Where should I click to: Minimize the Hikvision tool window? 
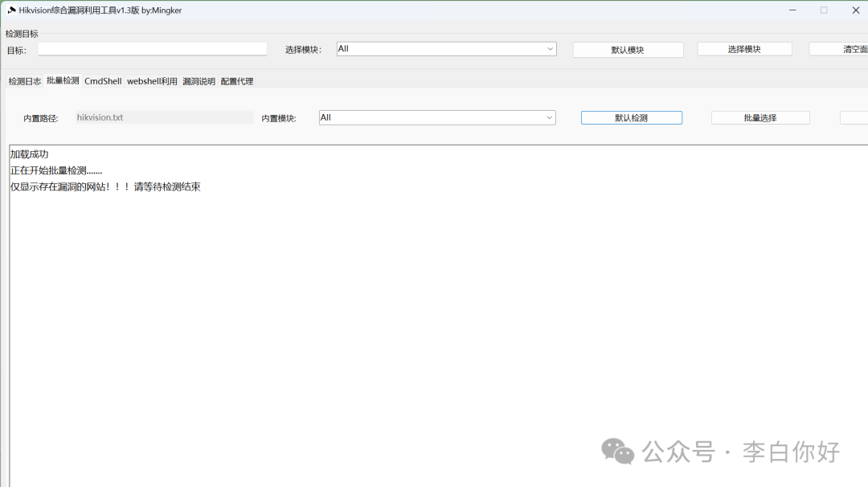click(792, 10)
